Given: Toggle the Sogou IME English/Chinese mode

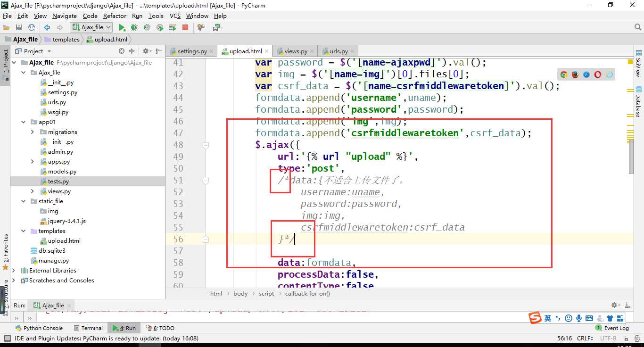Looking at the screenshot, I should [x=548, y=319].
